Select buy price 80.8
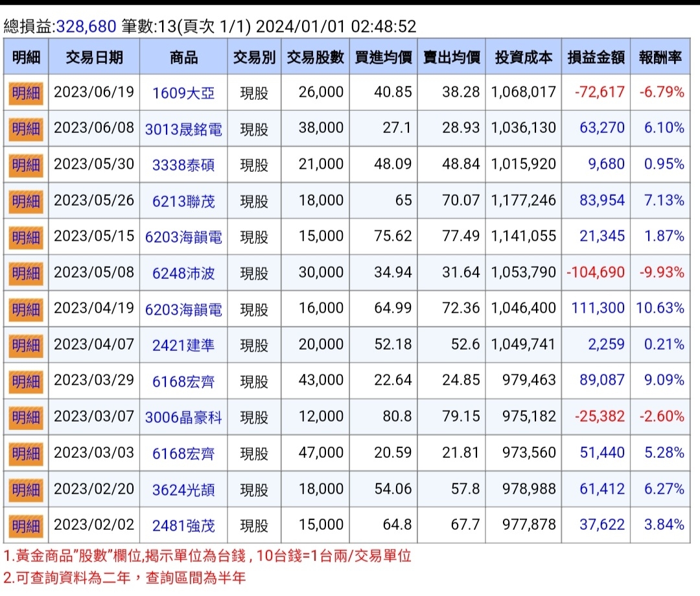Viewport: 700px width, 596px height. 397,416
